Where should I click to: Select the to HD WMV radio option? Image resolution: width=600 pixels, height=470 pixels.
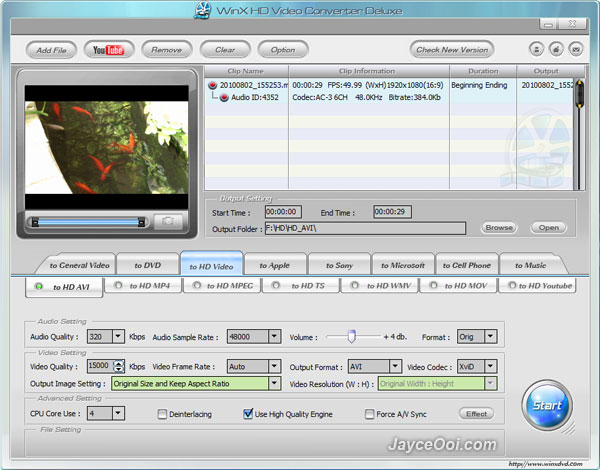pos(355,285)
